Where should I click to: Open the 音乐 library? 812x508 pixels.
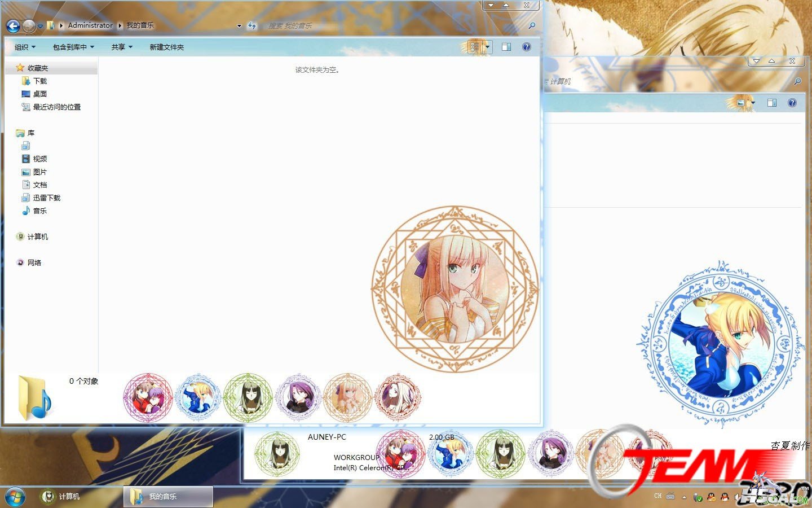tap(40, 211)
